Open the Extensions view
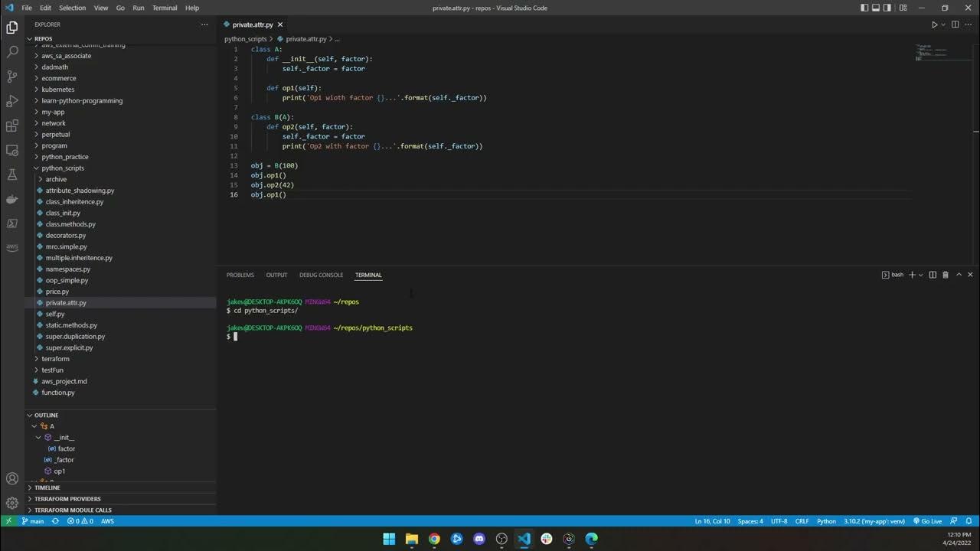980x551 pixels. click(x=12, y=126)
